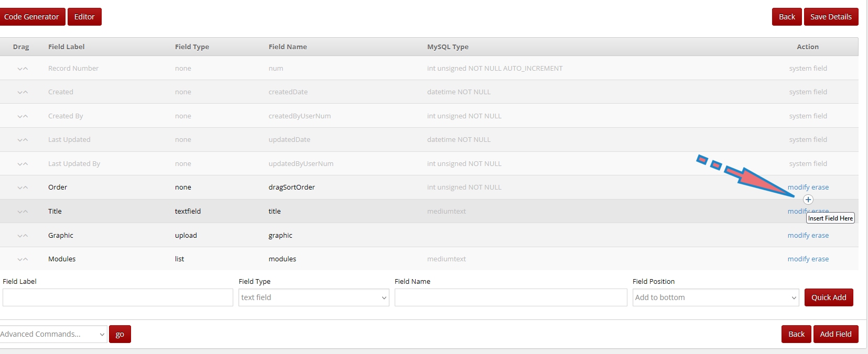Open the Field Type dropdown

313,297
